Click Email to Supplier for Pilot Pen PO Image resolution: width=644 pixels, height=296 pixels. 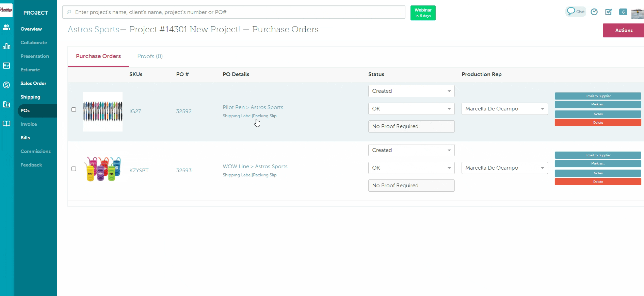pos(598,96)
